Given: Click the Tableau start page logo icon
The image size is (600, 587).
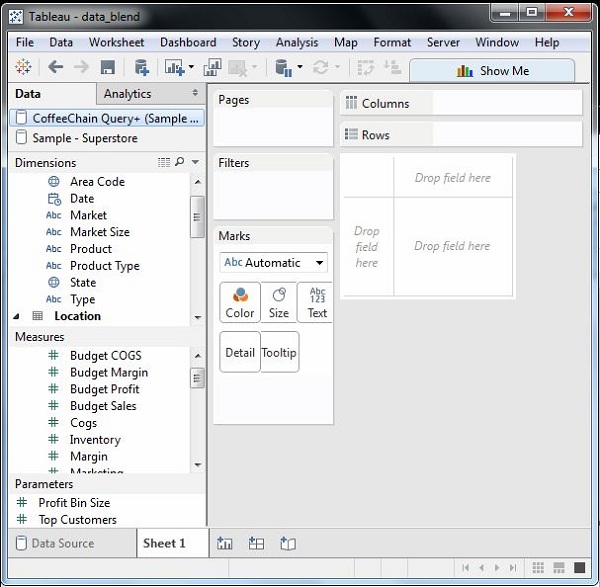Looking at the screenshot, I should click(23, 68).
